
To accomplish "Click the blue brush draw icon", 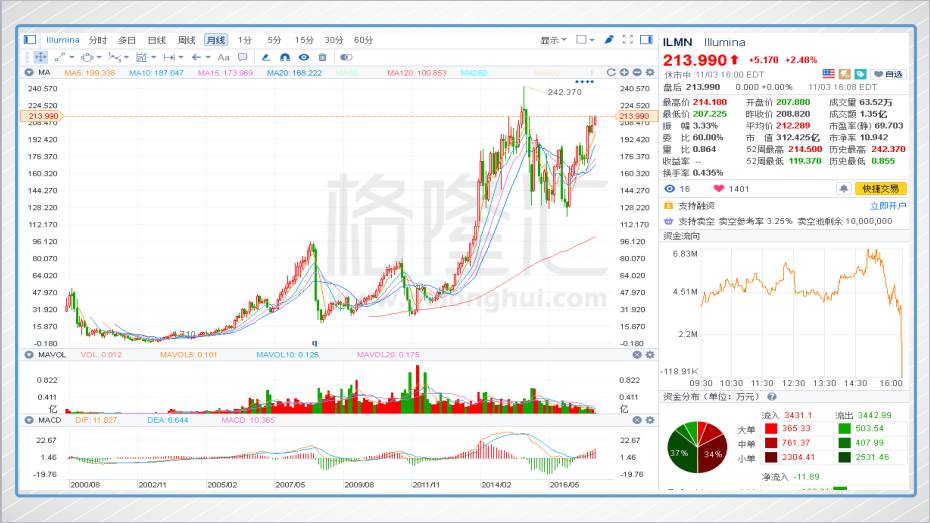I will coord(608,40).
